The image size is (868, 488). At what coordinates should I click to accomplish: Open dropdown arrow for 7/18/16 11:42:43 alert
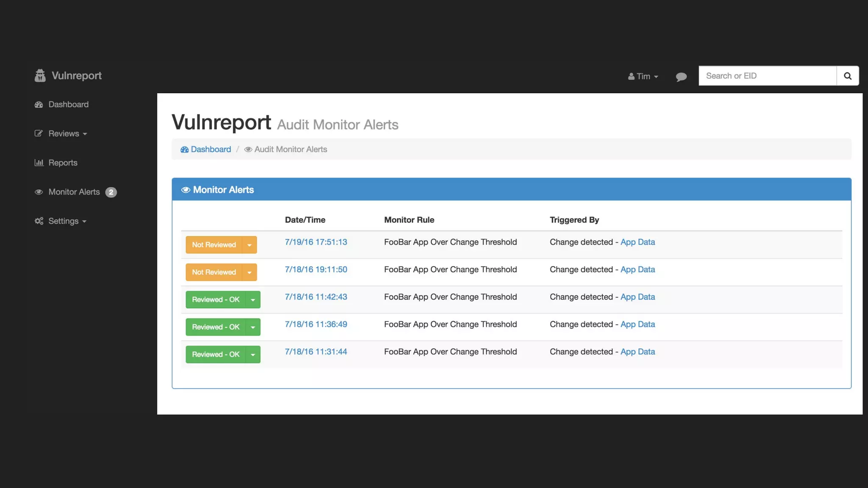(253, 300)
